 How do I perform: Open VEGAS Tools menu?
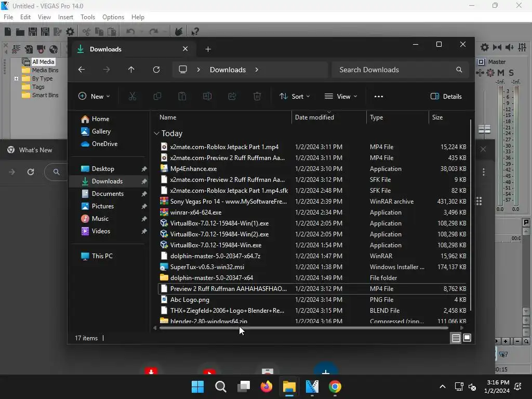tap(88, 17)
